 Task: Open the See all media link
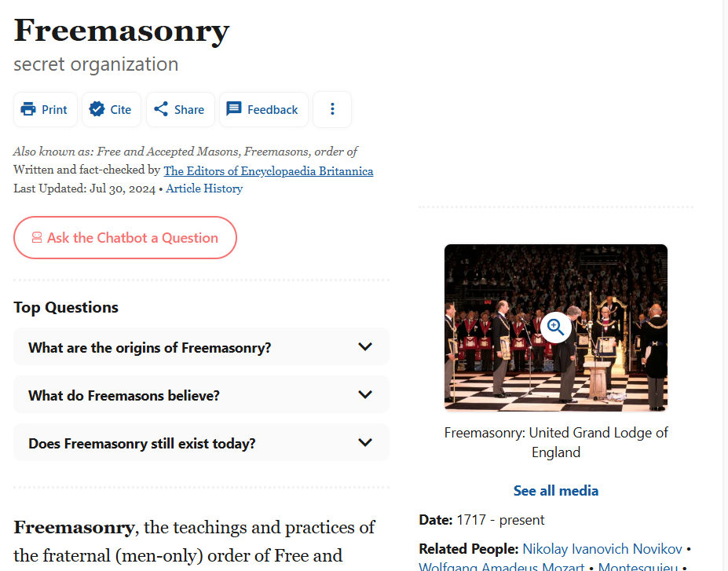point(556,491)
